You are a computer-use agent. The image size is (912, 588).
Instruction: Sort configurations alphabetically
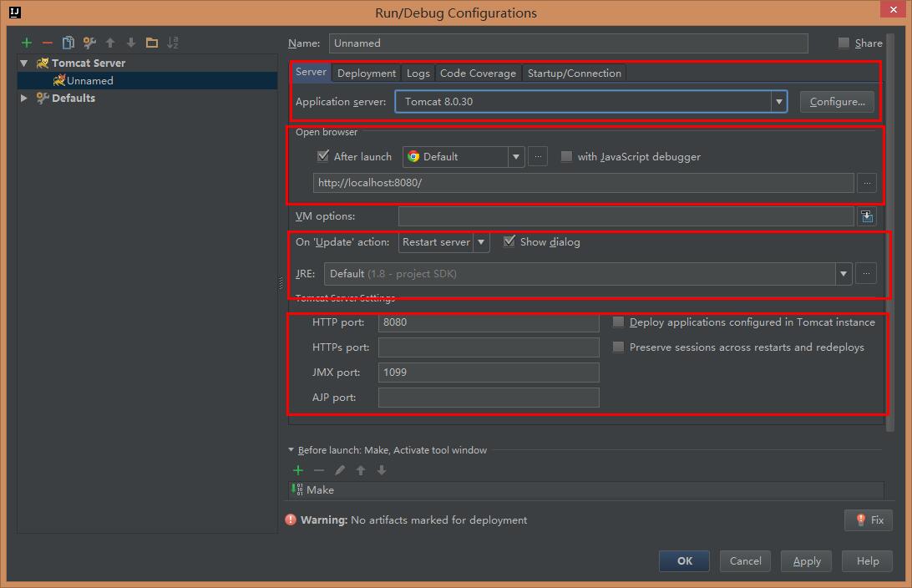coord(173,43)
